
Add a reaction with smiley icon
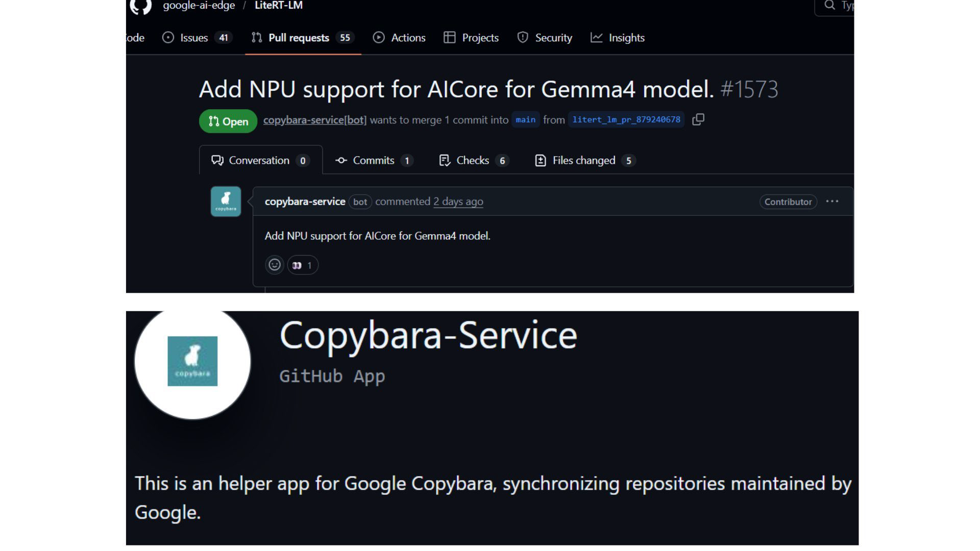tap(275, 265)
